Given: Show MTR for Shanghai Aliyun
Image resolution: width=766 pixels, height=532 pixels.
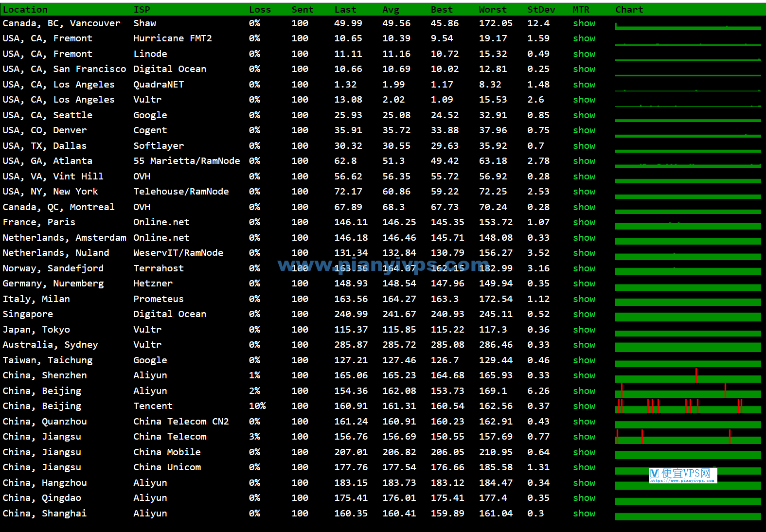Looking at the screenshot, I should click(584, 514).
